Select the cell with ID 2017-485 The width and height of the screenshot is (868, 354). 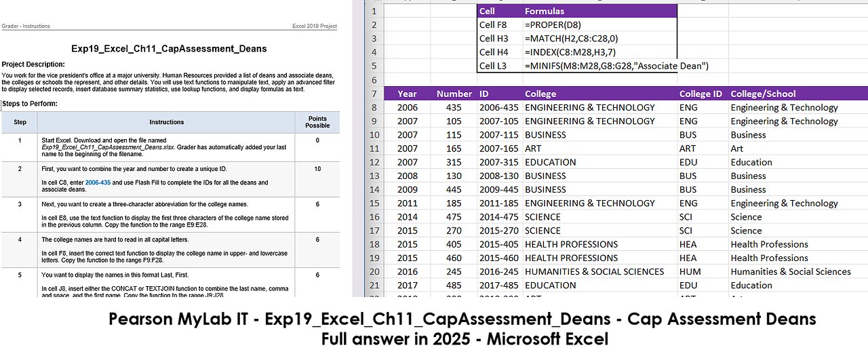point(500,286)
